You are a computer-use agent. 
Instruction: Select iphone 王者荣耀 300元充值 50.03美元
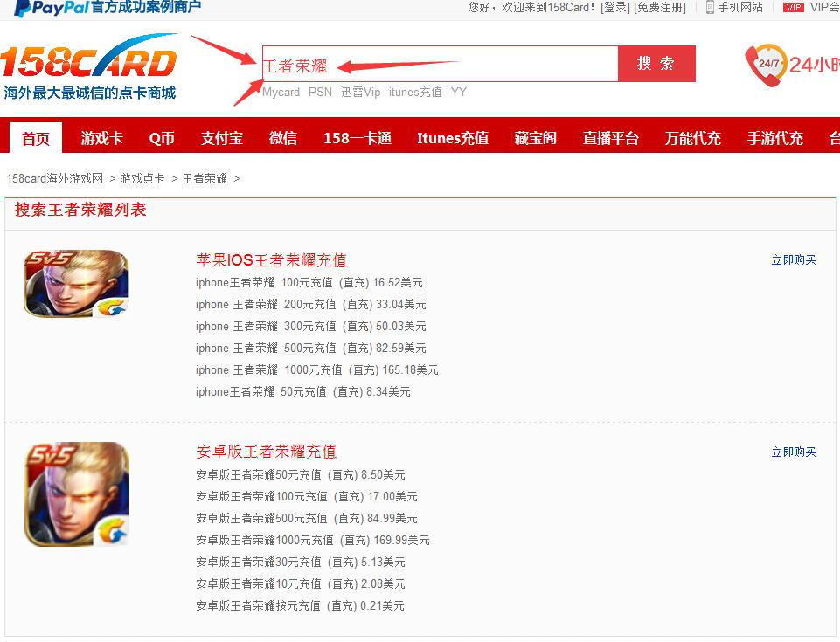pos(310,326)
